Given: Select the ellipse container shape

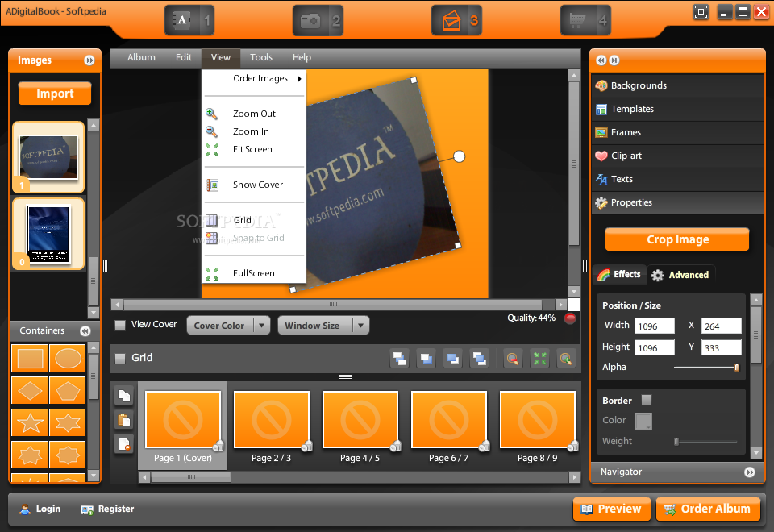Looking at the screenshot, I should point(68,358).
